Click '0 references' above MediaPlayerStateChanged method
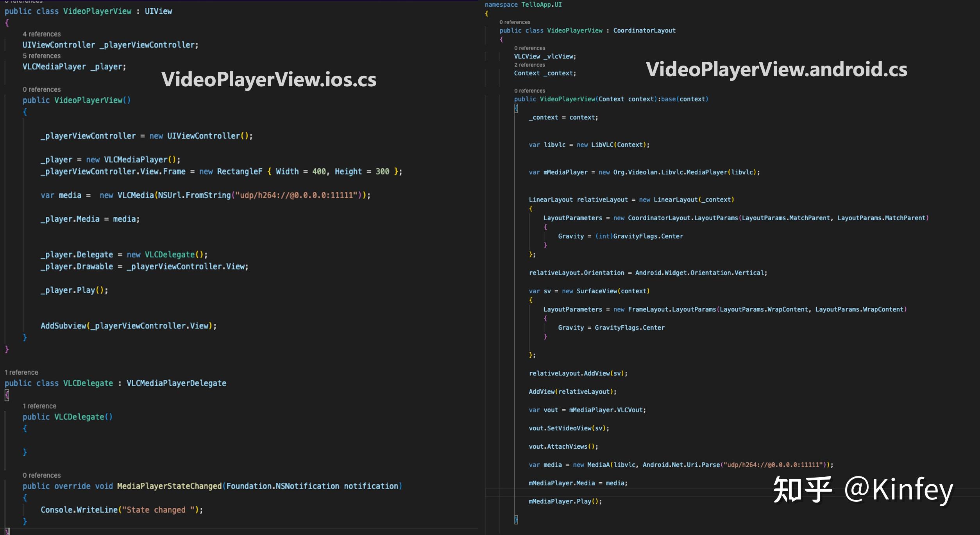The image size is (980, 535). (41, 475)
